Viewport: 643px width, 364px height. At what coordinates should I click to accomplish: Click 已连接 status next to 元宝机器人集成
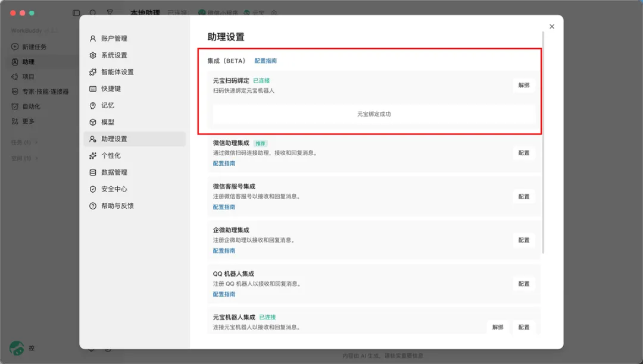tap(267, 318)
